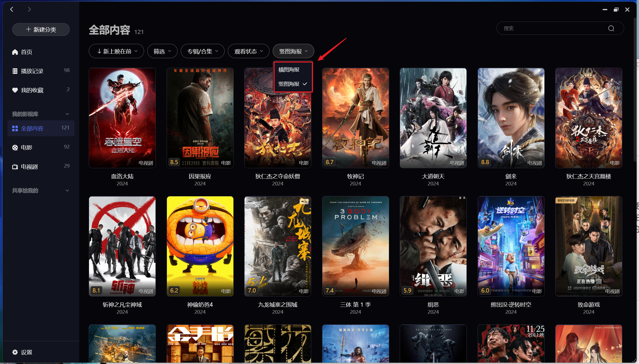Open the 神偷奶爸4 poster thumbnail
This screenshot has width=639, height=364.
(x=200, y=246)
